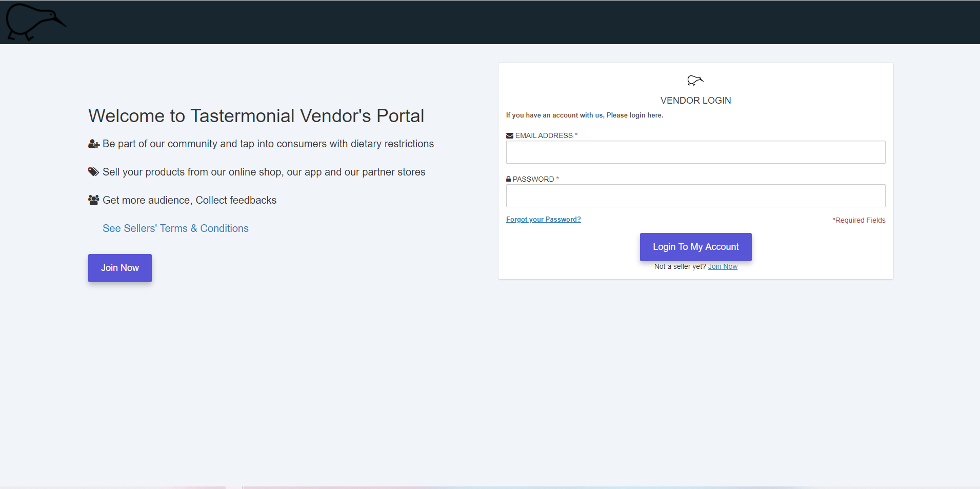The height and width of the screenshot is (489, 980).
Task: Follow the Join Now link under login button
Action: (723, 266)
